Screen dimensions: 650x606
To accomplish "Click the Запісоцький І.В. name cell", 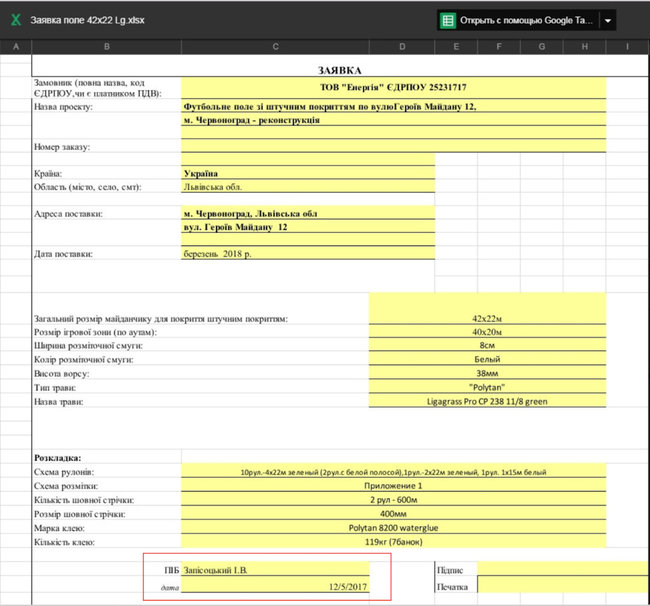I will coord(275,569).
